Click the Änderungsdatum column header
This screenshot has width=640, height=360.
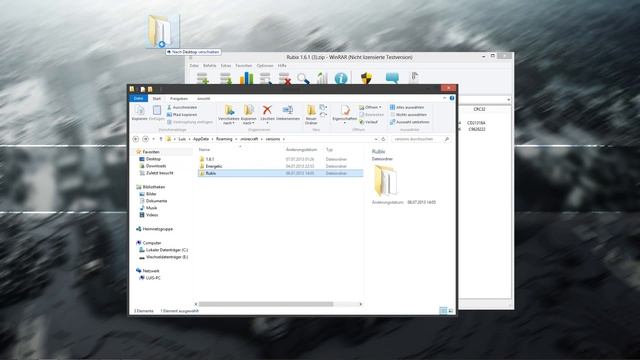coord(301,150)
